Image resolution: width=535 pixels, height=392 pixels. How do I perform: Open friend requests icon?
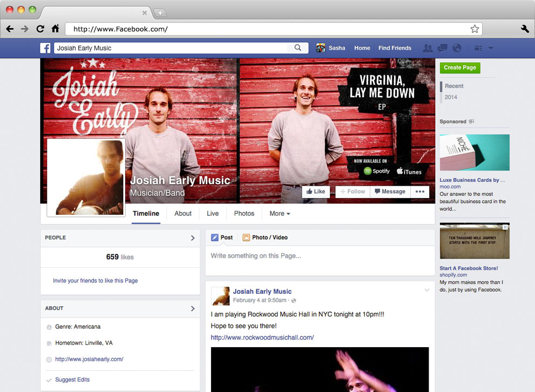(428, 48)
